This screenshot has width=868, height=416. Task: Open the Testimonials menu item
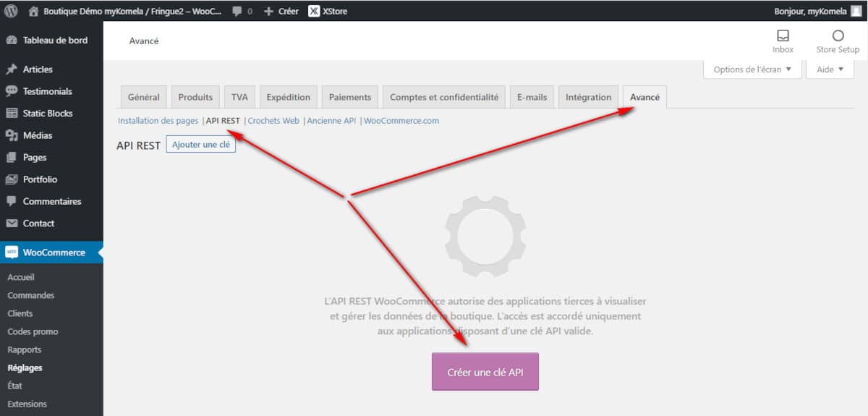click(x=51, y=91)
